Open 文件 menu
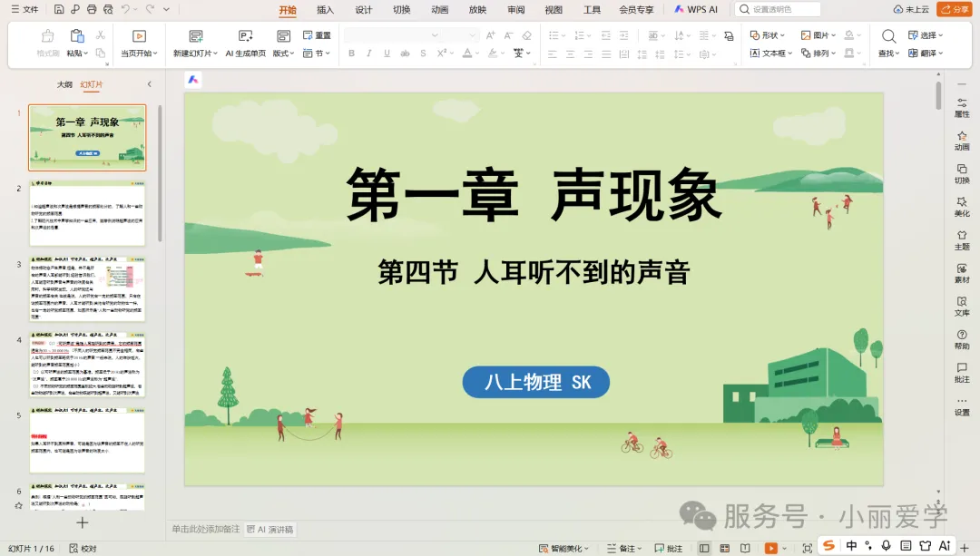 coord(25,9)
